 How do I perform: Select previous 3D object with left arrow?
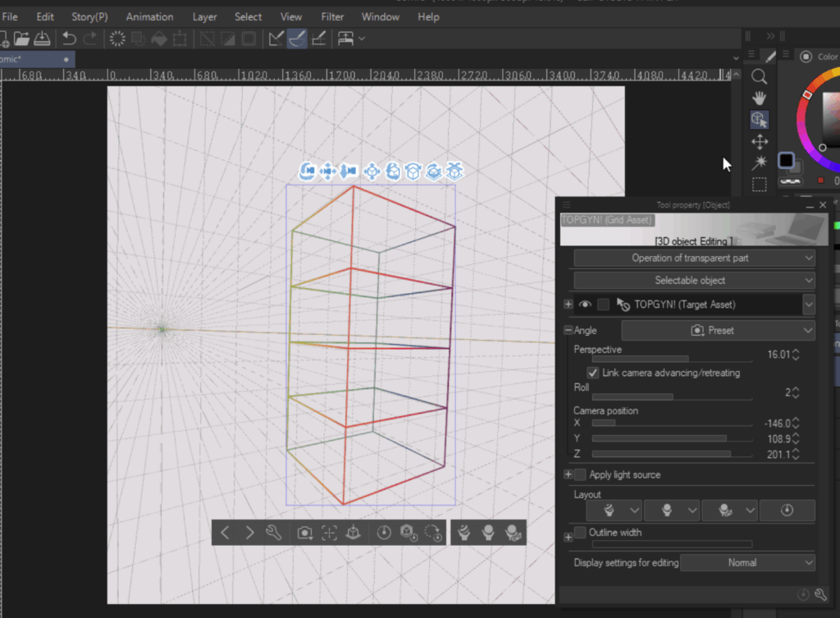[x=226, y=533]
